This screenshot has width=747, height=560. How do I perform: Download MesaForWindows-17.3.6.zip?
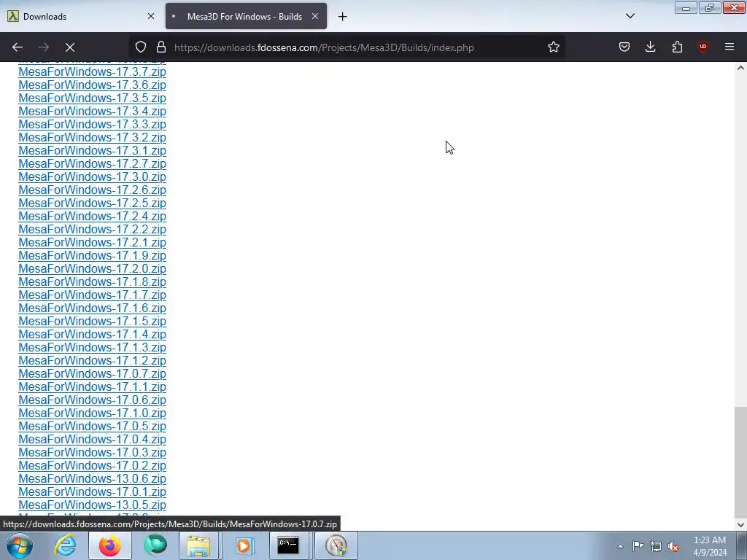tap(93, 85)
